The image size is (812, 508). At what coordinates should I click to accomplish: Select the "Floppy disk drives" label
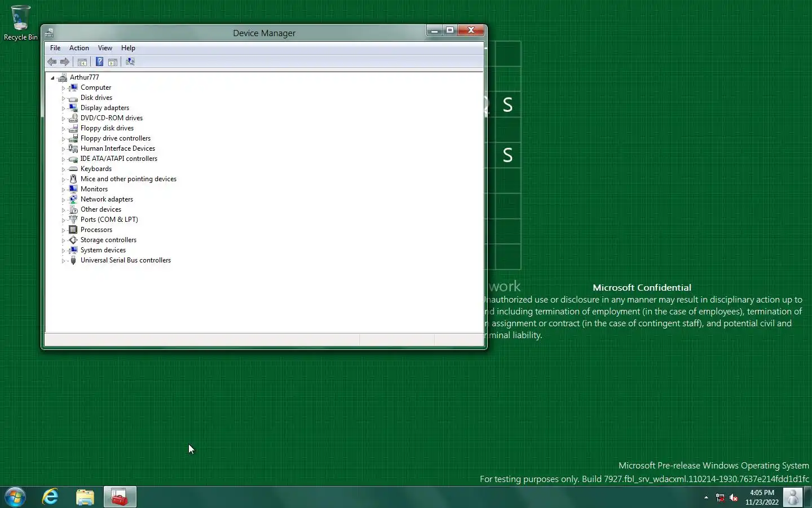point(107,128)
